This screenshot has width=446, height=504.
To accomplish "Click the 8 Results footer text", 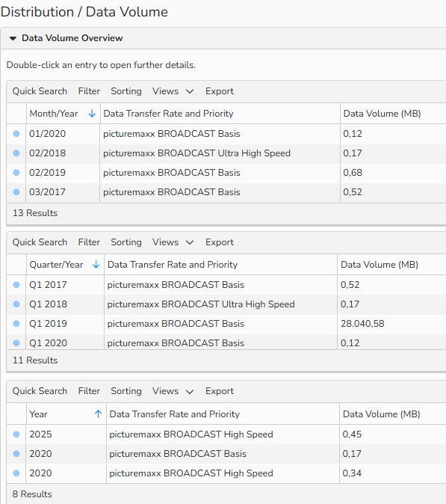I will 32,494.
